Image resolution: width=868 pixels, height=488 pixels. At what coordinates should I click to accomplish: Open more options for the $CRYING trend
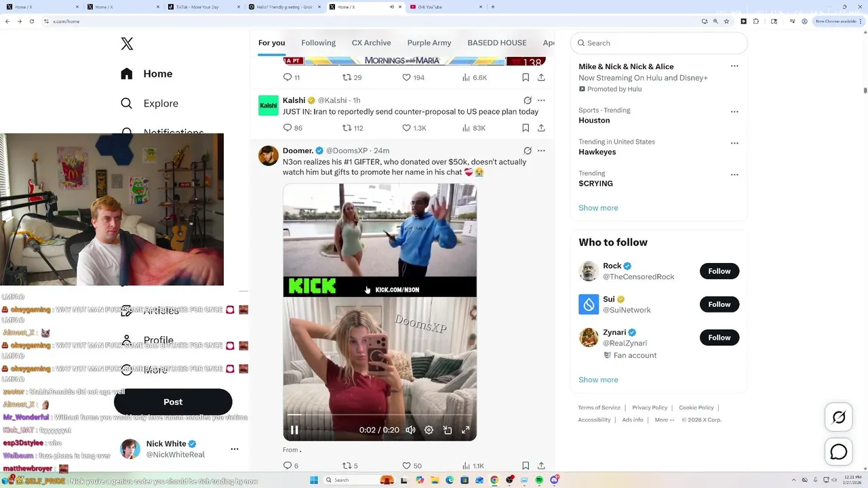coord(734,174)
